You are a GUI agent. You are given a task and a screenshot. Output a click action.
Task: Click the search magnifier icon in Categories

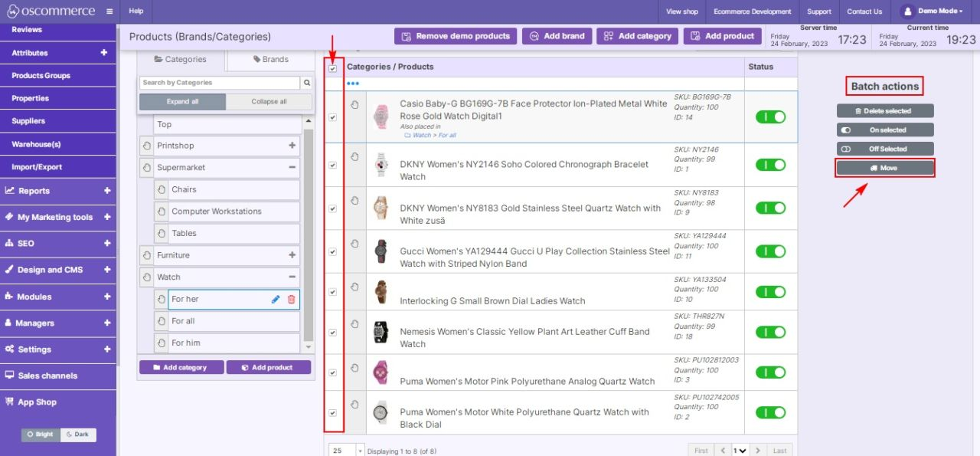[307, 83]
